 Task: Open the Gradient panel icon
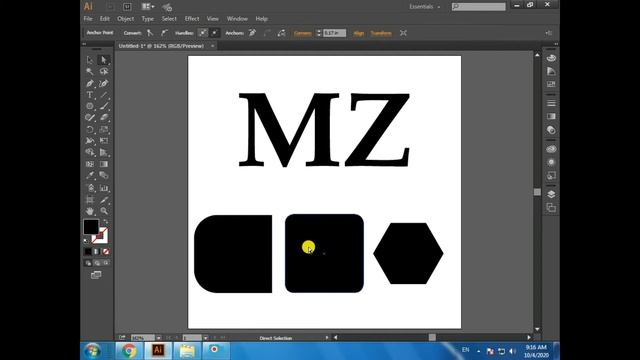coord(551,116)
